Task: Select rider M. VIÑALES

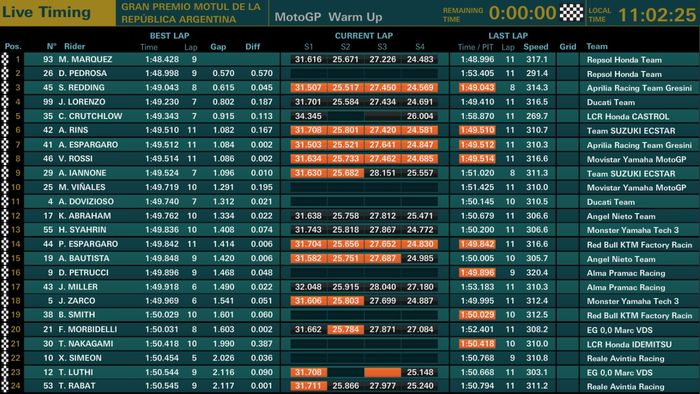Action: tap(82, 187)
